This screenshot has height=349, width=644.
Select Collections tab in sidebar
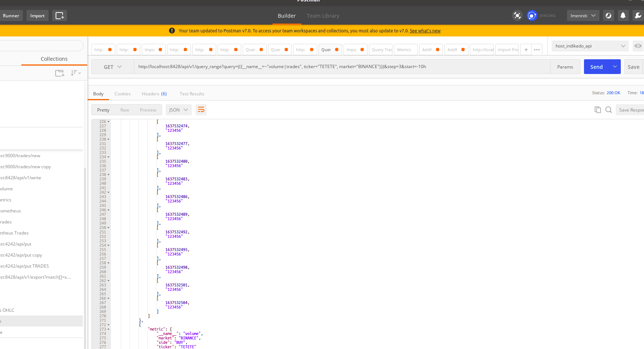point(54,59)
